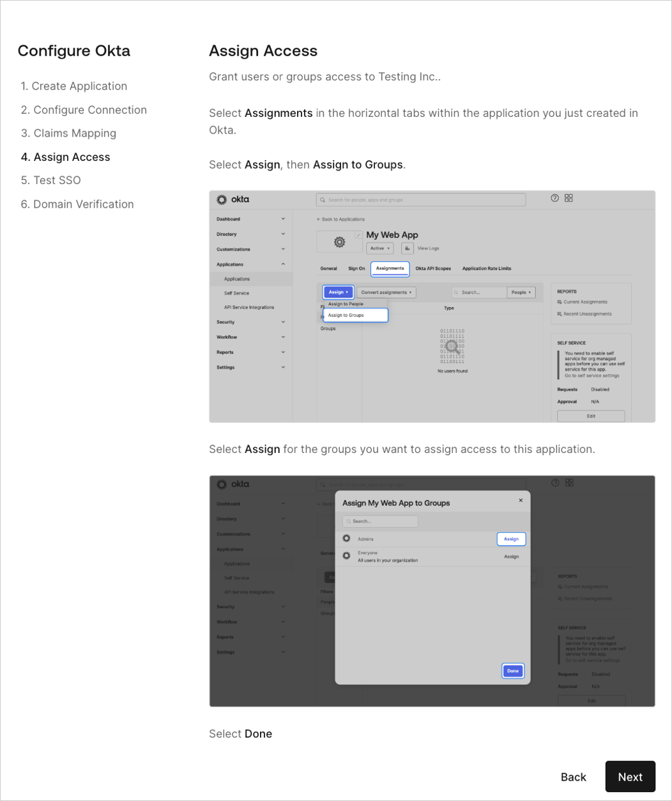Click the magnifier icon in the dialog search box
672x801 pixels.
tap(350, 521)
